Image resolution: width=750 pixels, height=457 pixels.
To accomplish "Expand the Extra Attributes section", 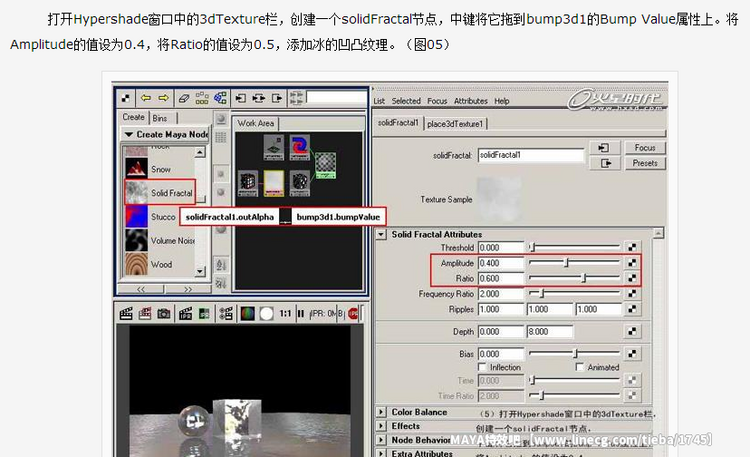I will pyautogui.click(x=381, y=453).
